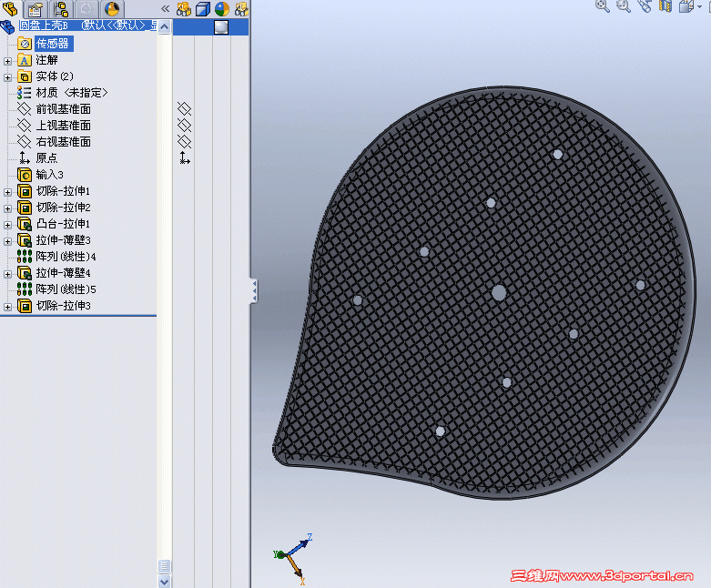
Task: Open the DisplayManager appearance tab
Action: pyautogui.click(x=112, y=8)
